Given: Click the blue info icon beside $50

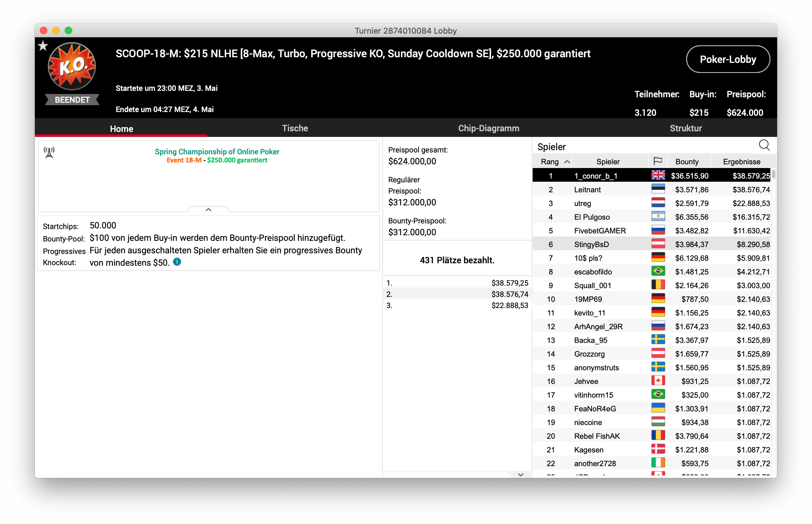Looking at the screenshot, I should point(177,262).
